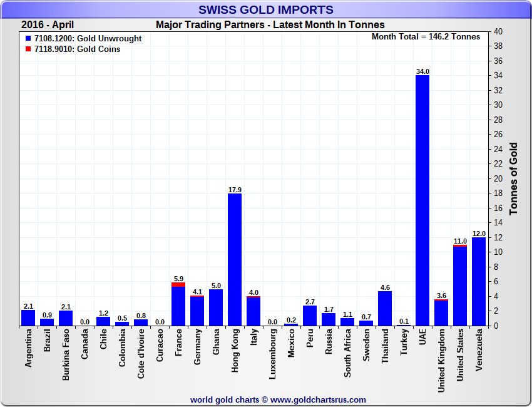Image resolution: width=532 pixels, height=407 pixels.
Task: Click the Month Total = 146.2 Tonnes text
Action: [x=426, y=37]
